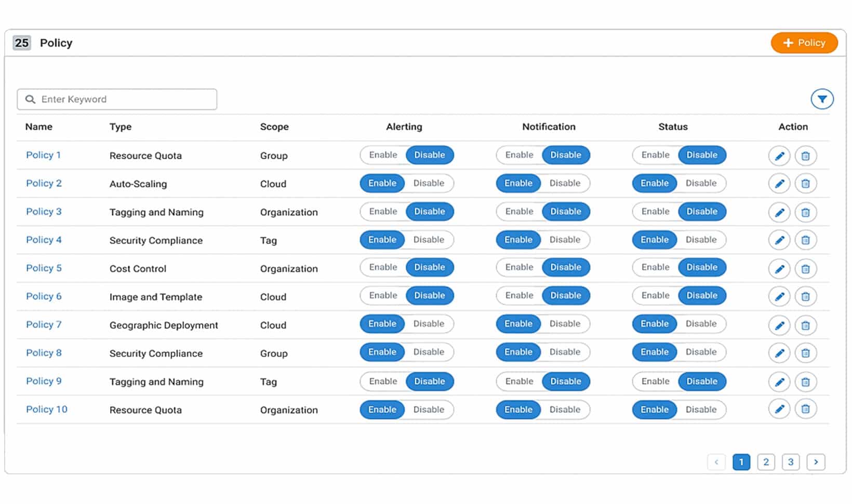
Task: Edit Policy 7 via the pencil icon
Action: tap(779, 325)
